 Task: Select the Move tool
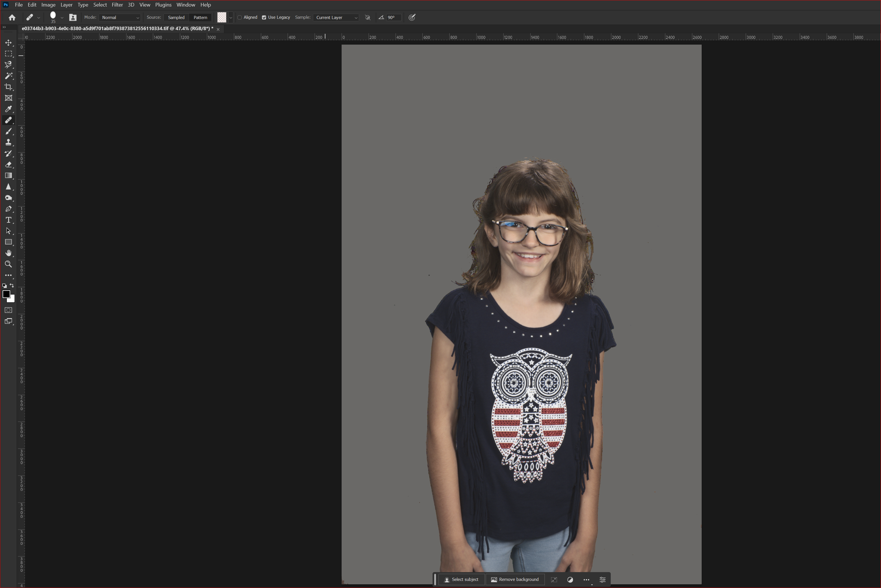(8, 43)
